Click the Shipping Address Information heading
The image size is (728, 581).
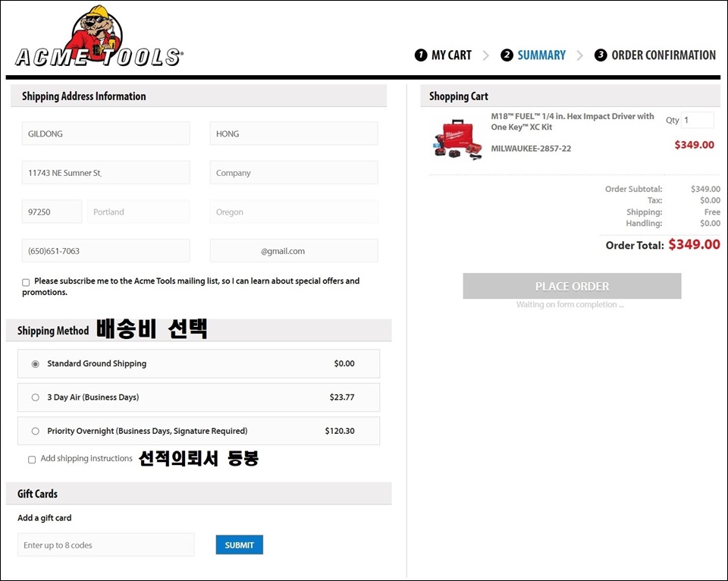pyautogui.click(x=84, y=96)
